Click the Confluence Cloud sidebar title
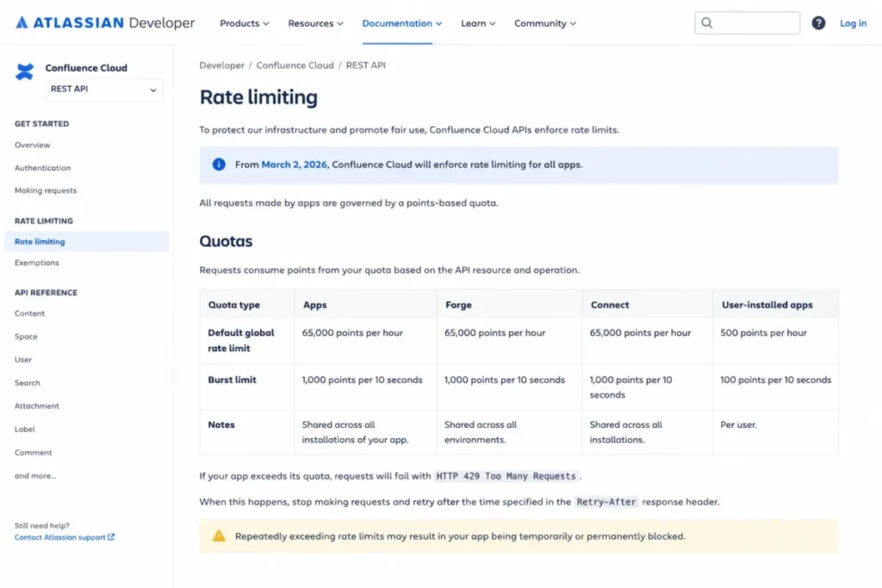Screen dimensions: 882x588 (86, 67)
